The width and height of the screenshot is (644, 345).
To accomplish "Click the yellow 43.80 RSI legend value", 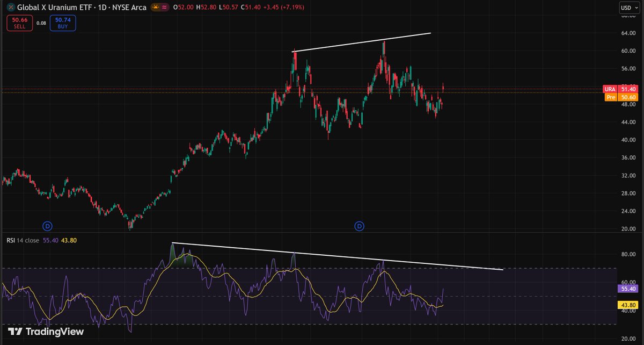I will pyautogui.click(x=69, y=241).
